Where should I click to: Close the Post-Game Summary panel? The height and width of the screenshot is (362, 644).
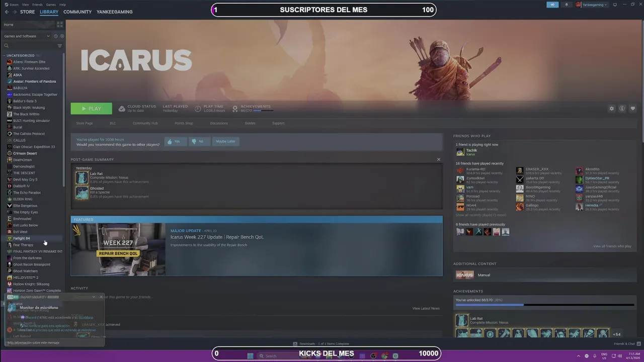pos(439,159)
